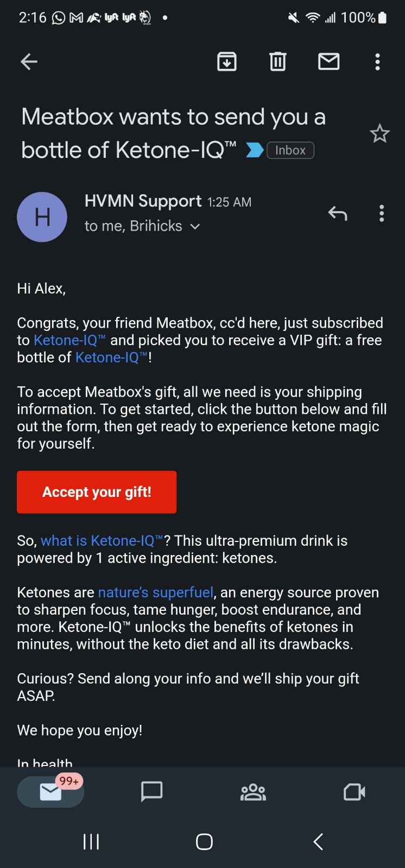Switch to the Mail tab
The image size is (405, 868).
[x=50, y=792]
